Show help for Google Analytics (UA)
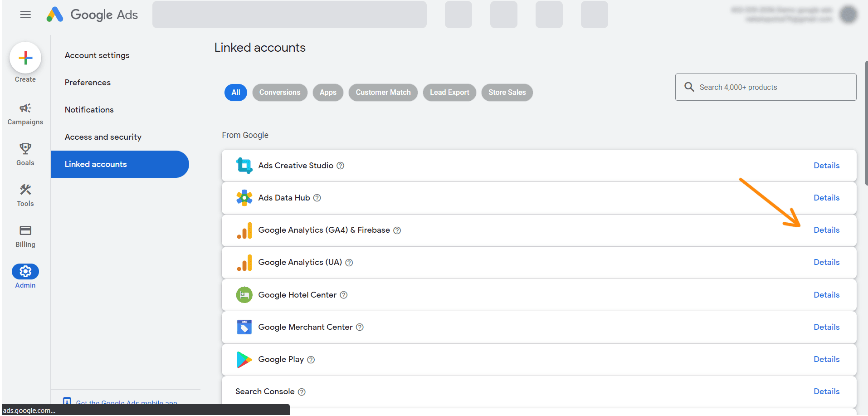 [x=349, y=263]
